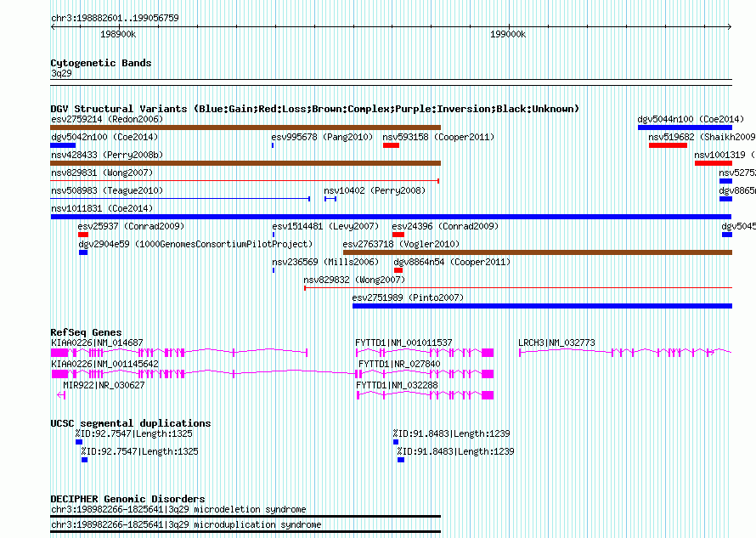Select the nsv1001319 red loss bar
756x538 pixels.
click(713, 163)
